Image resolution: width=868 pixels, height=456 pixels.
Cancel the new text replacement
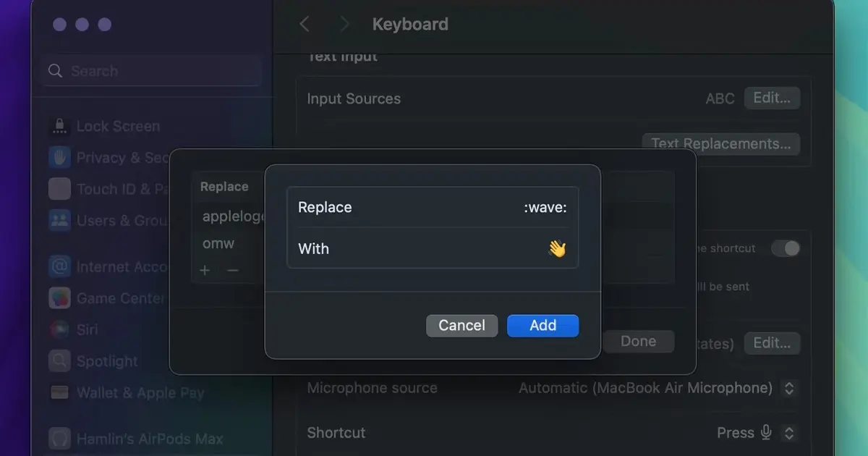[461, 326]
